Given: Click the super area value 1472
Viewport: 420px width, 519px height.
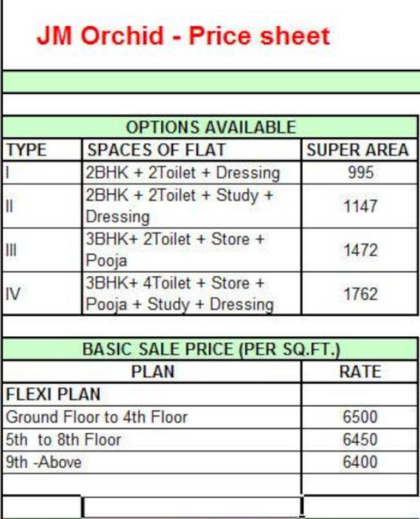Looking at the screenshot, I should (x=360, y=250).
